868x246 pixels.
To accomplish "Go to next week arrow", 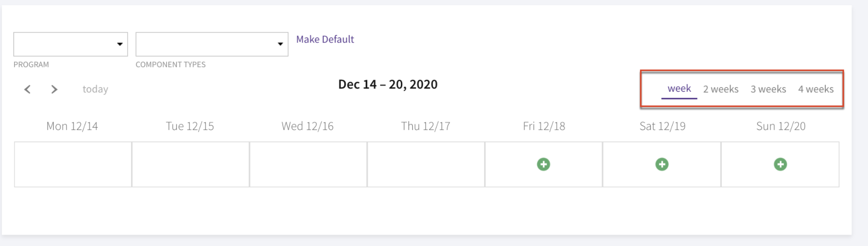I will click(54, 89).
